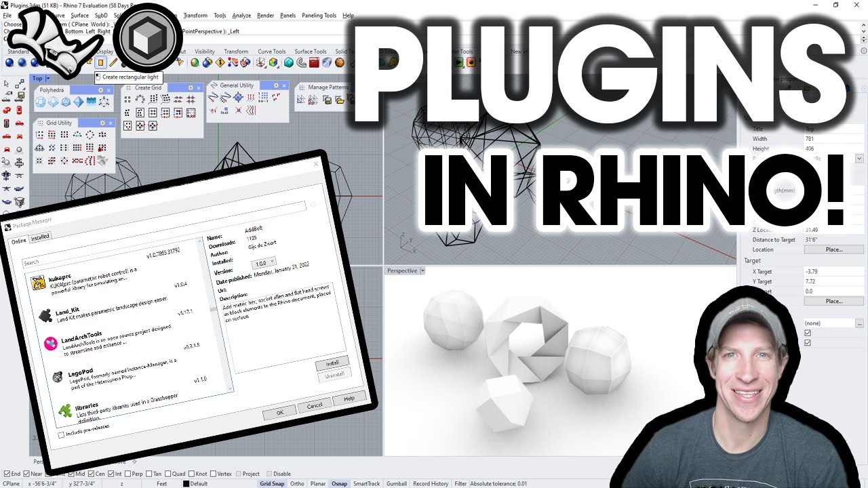The height and width of the screenshot is (488, 868).
Task: Enable the Quad osnap checkbox
Action: [167, 474]
